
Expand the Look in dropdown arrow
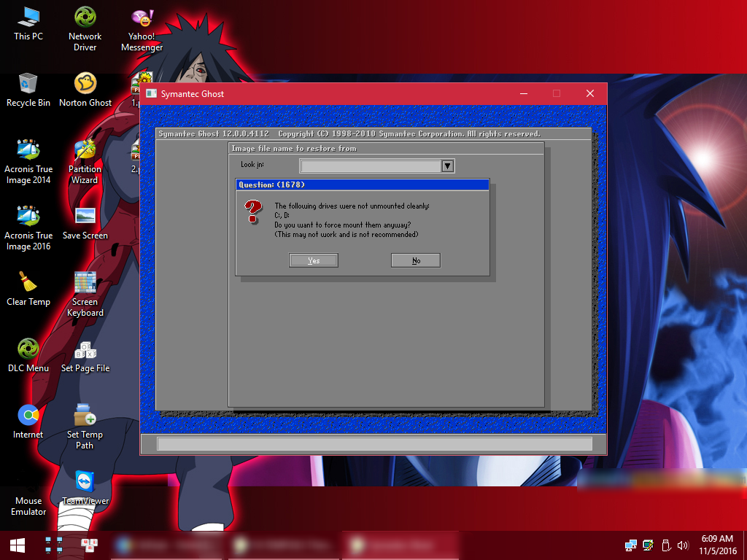[x=447, y=166]
